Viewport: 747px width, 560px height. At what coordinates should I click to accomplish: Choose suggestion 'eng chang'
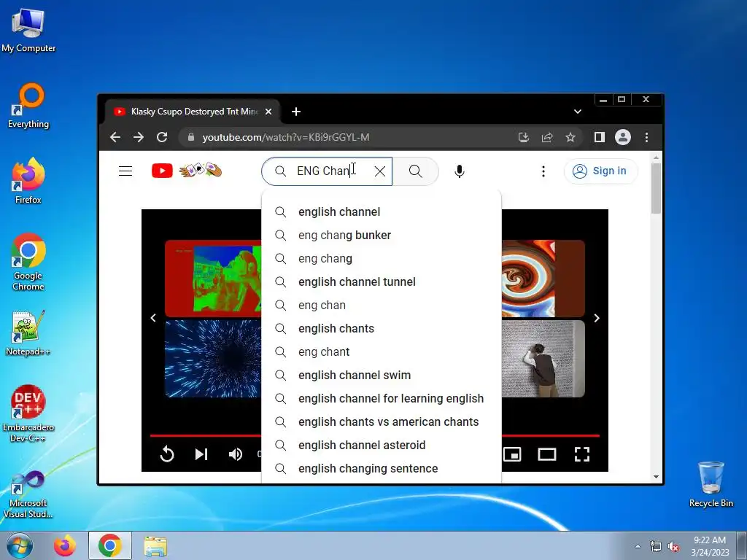click(381, 259)
